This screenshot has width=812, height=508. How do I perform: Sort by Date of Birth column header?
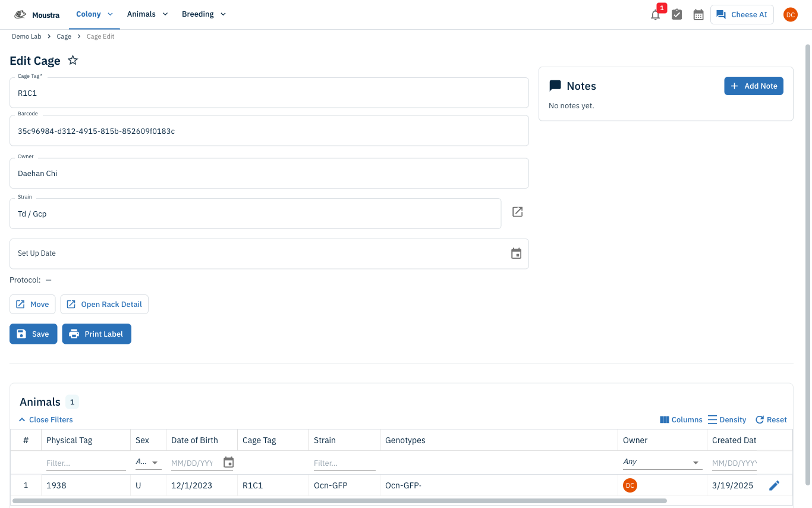(201, 440)
